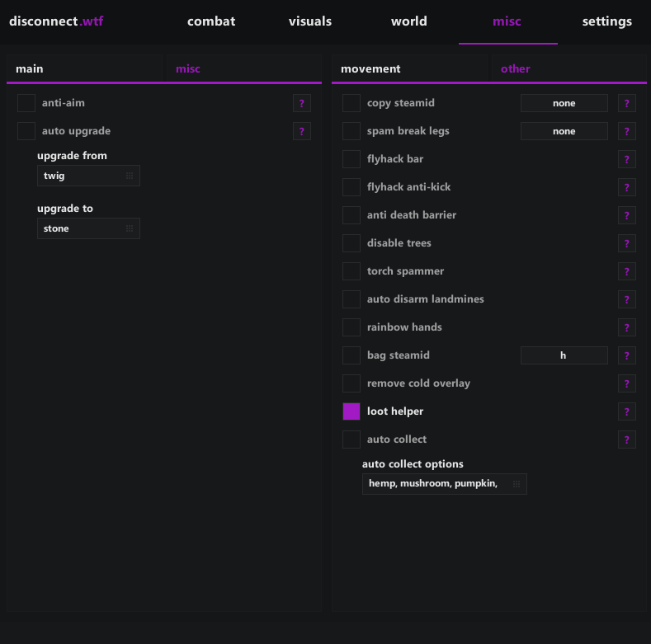
Task: Show help for flyhack bar
Action: tap(627, 159)
